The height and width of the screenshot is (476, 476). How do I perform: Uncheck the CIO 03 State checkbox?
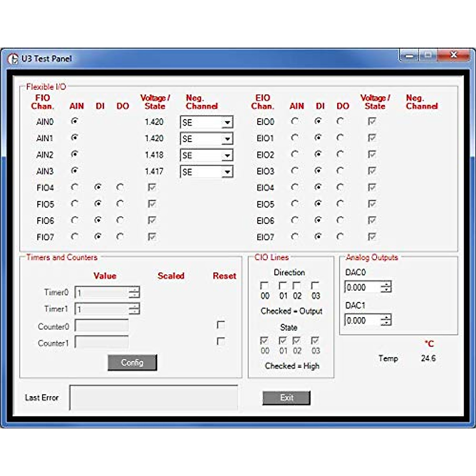coord(315,340)
